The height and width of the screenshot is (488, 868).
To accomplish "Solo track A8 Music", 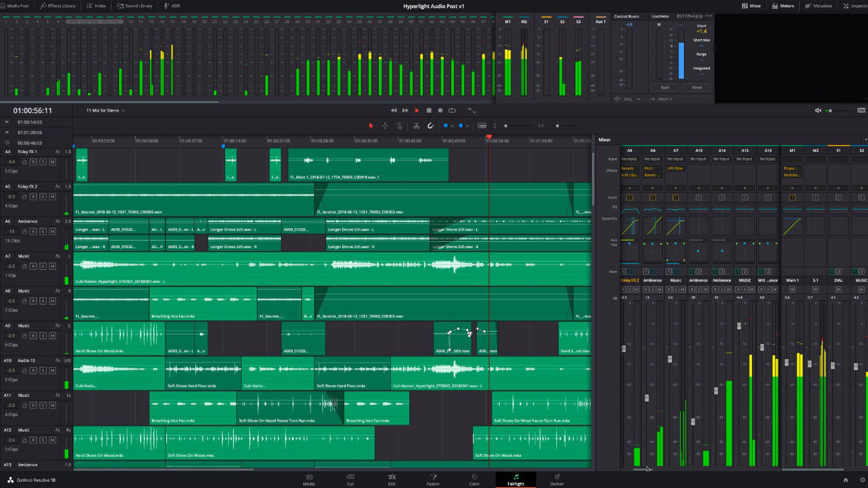I will (x=43, y=301).
